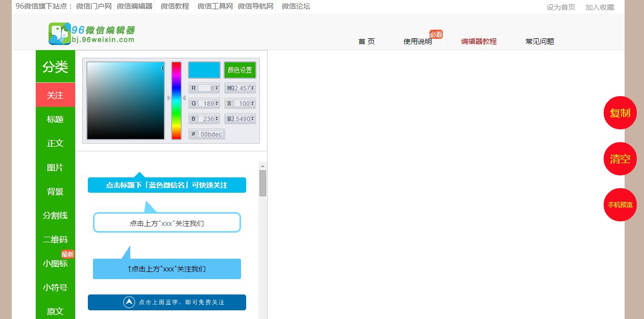Open the 标题 category
Viewport: 644px width, 319px height.
pos(55,119)
